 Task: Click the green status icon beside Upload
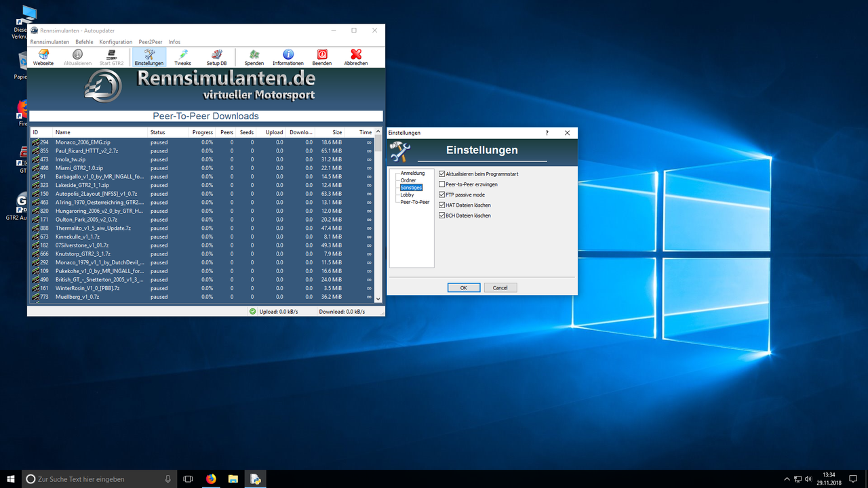click(253, 312)
